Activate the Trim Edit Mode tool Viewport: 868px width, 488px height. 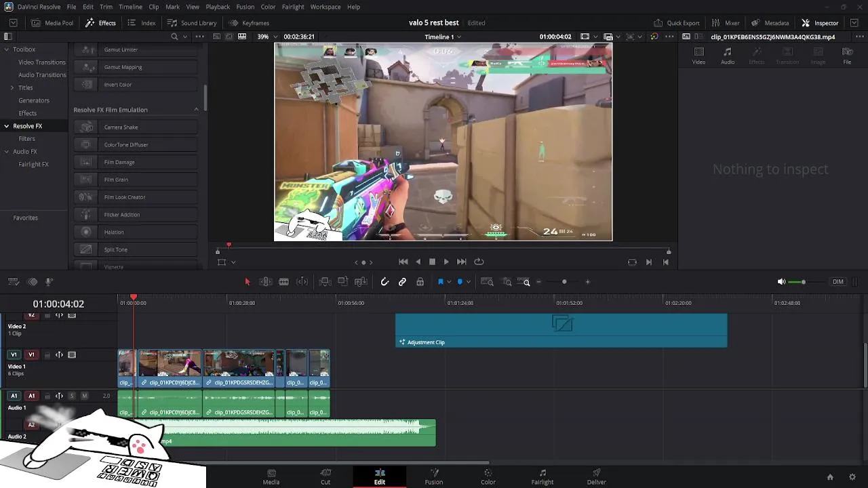click(x=266, y=282)
